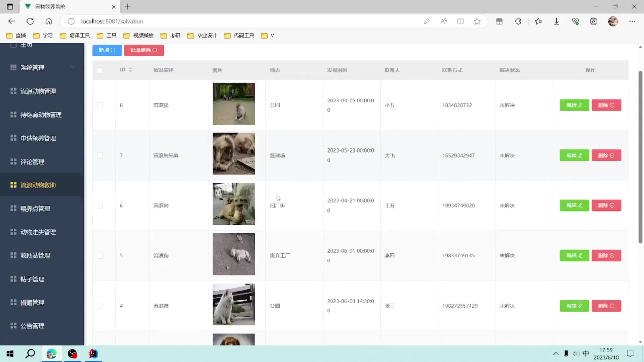This screenshot has height=362, width=644.
Task: Open browser home page icon
Action: pos(49,21)
